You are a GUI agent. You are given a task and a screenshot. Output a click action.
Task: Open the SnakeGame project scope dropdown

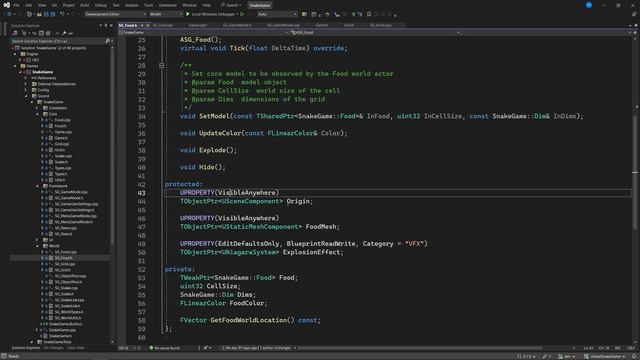click(204, 32)
